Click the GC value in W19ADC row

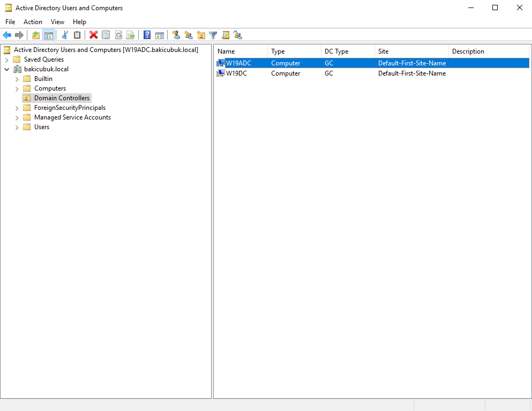[x=329, y=63]
